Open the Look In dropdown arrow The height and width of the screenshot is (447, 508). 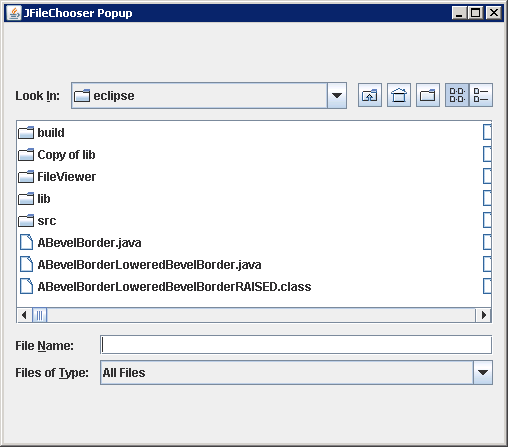(x=337, y=96)
